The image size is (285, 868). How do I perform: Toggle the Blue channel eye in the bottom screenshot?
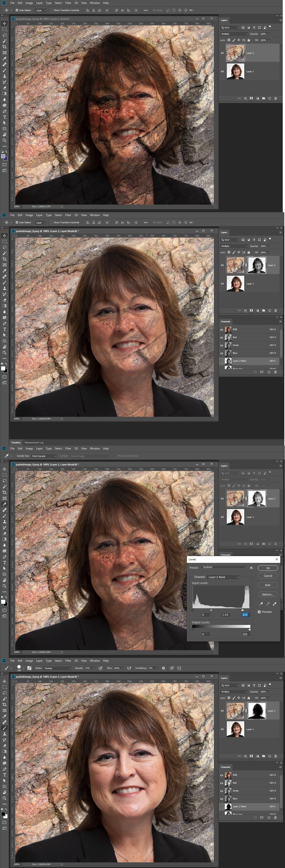coord(222,799)
